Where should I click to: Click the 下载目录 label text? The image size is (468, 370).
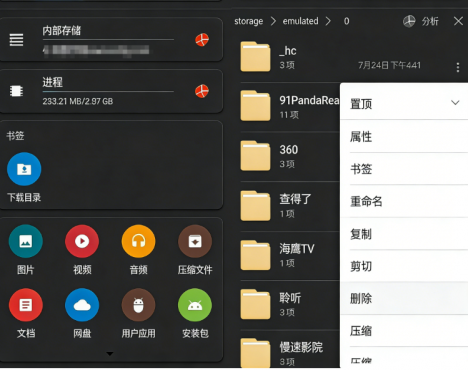pyautogui.click(x=24, y=197)
